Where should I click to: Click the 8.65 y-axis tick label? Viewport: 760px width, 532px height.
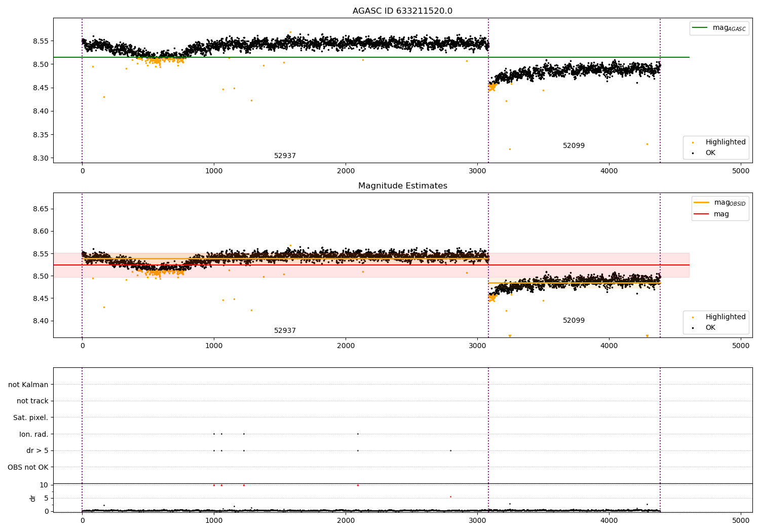(40, 209)
